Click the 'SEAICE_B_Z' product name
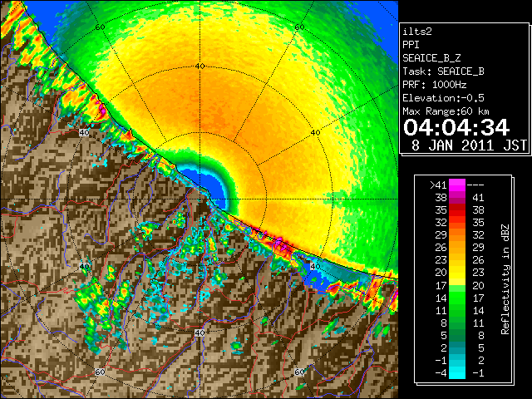This screenshot has width=532, height=399. coord(431,58)
